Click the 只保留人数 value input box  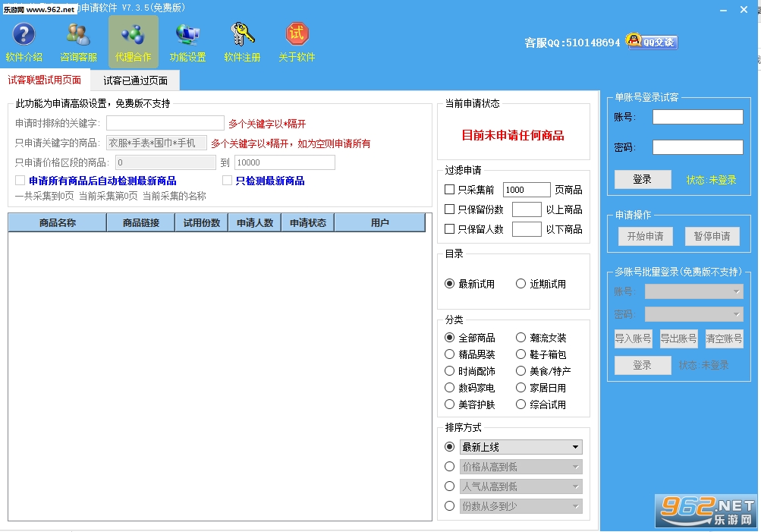(527, 228)
